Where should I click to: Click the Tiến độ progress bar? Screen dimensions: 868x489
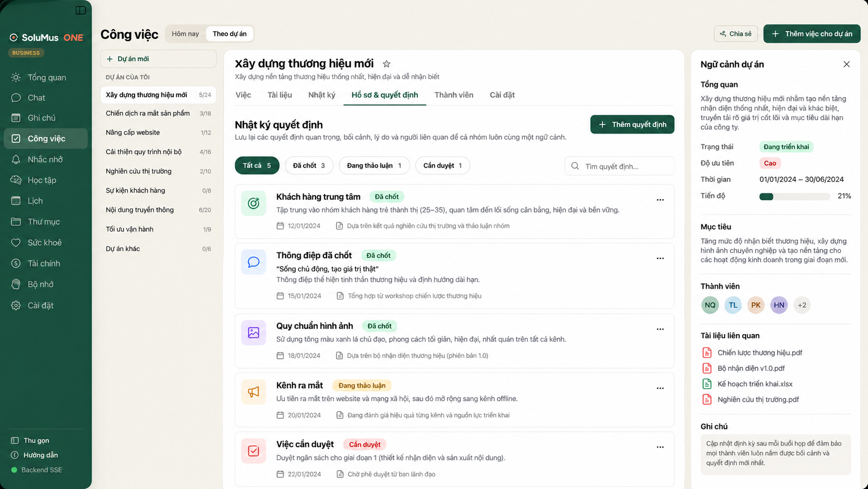(x=794, y=196)
